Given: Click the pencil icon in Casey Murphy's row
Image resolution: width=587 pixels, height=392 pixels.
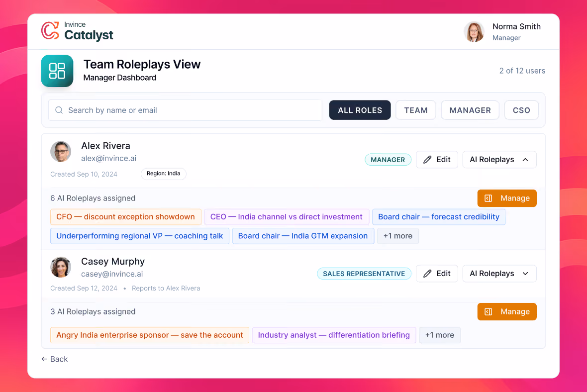Looking at the screenshot, I should pyautogui.click(x=427, y=274).
